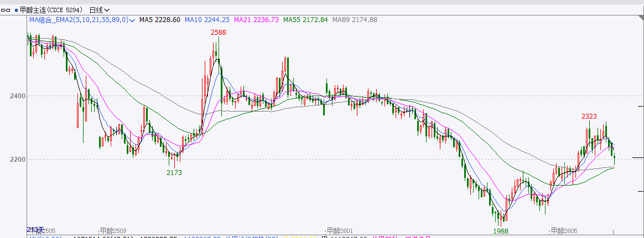This screenshot has width=644, height=238.
Task: Click the 2588 high price marker
Action: point(218,33)
